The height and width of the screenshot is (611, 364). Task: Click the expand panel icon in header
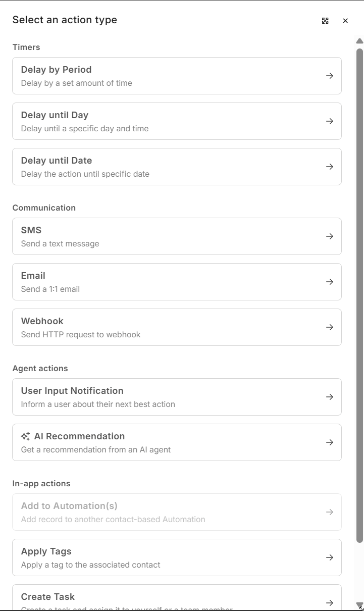point(325,21)
